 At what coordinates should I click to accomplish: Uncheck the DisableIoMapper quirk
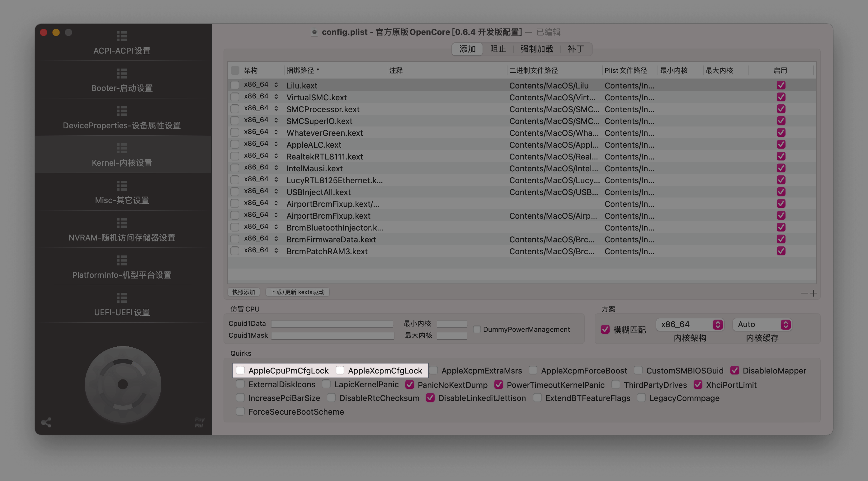coord(735,370)
